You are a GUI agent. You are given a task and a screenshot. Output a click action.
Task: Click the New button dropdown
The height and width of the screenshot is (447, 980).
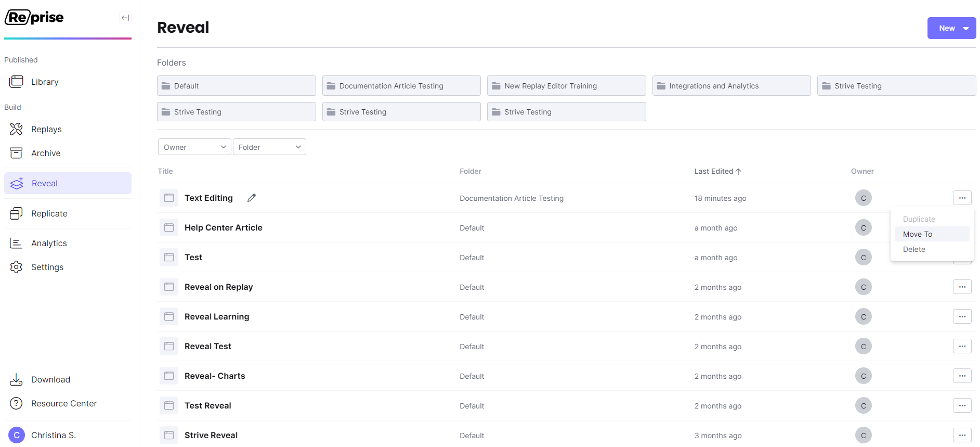point(951,28)
